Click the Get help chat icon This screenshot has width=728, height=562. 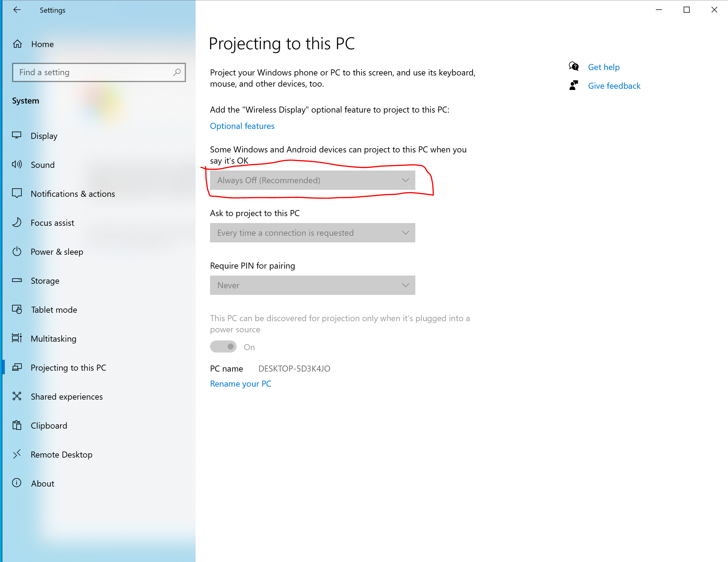click(574, 67)
